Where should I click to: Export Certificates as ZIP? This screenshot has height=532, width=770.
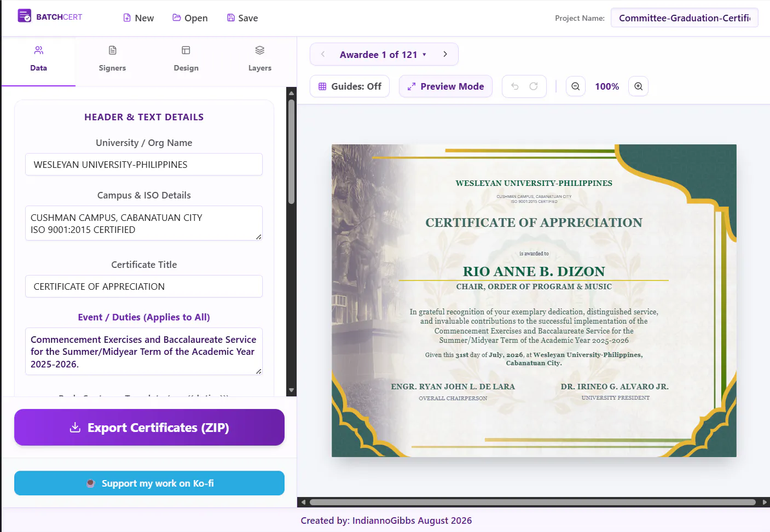(x=149, y=428)
